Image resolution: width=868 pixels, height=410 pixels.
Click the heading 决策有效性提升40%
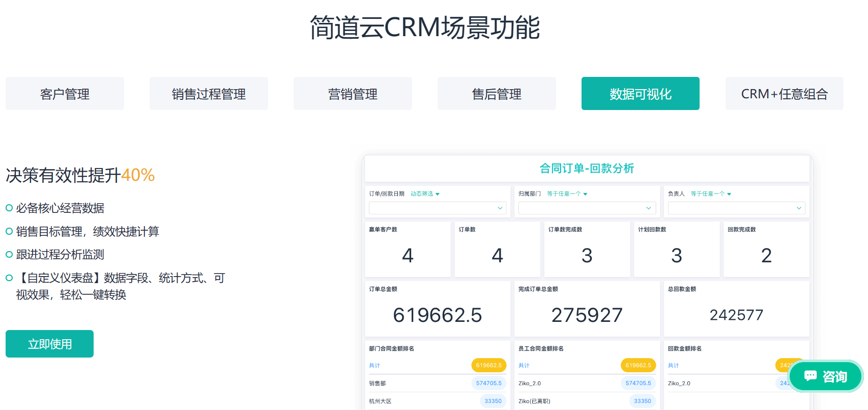[x=80, y=175]
